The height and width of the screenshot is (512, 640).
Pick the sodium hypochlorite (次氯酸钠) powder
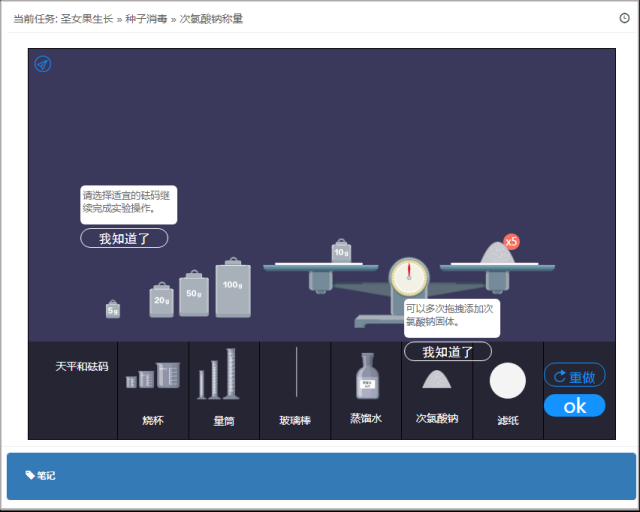(x=436, y=379)
